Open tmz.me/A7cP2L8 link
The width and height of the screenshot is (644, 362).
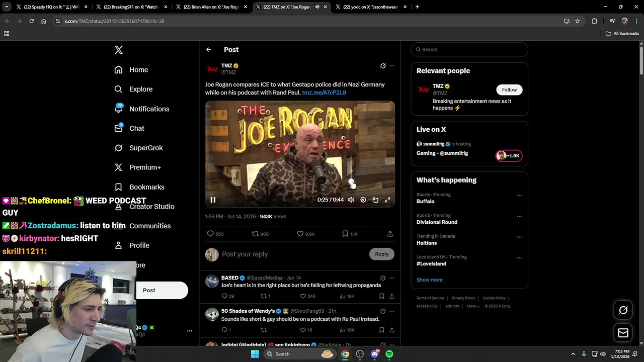click(x=324, y=93)
